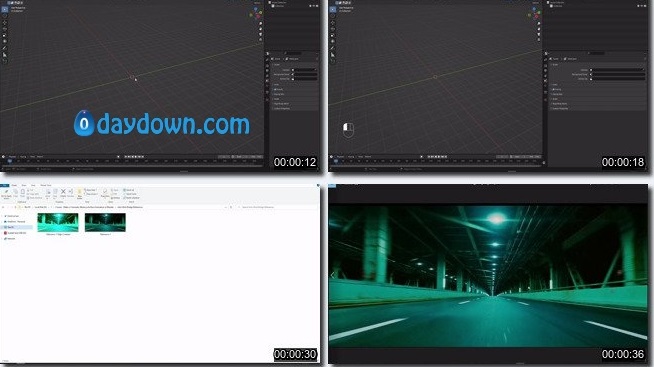Click the playback controls in the 00:00:12 Blender timeline
This screenshot has width=654, height=367.
click(x=134, y=157)
